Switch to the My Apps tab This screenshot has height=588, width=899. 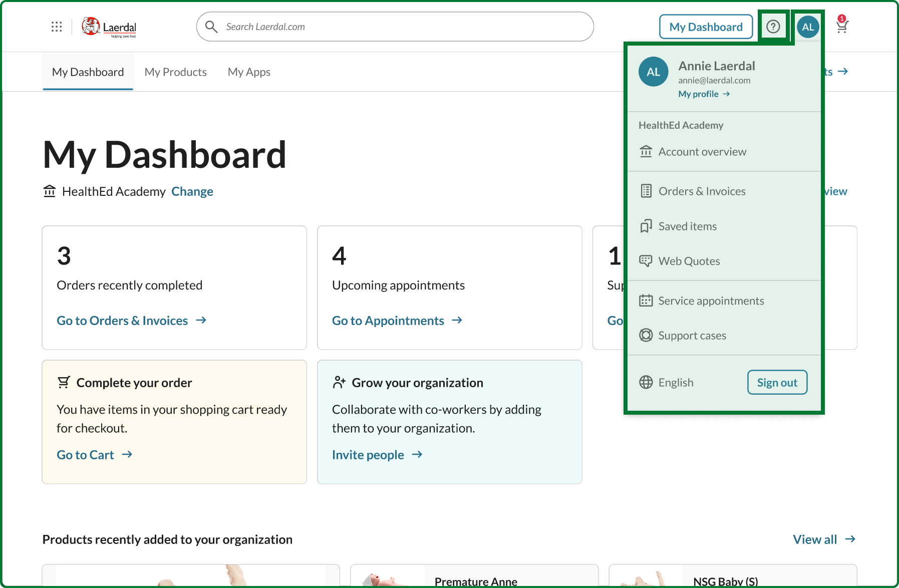249,72
